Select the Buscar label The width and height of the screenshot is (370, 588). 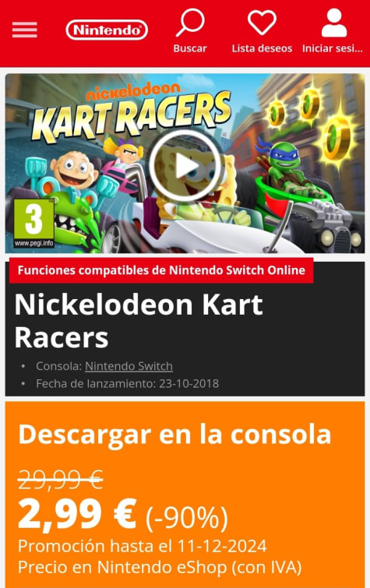point(190,48)
